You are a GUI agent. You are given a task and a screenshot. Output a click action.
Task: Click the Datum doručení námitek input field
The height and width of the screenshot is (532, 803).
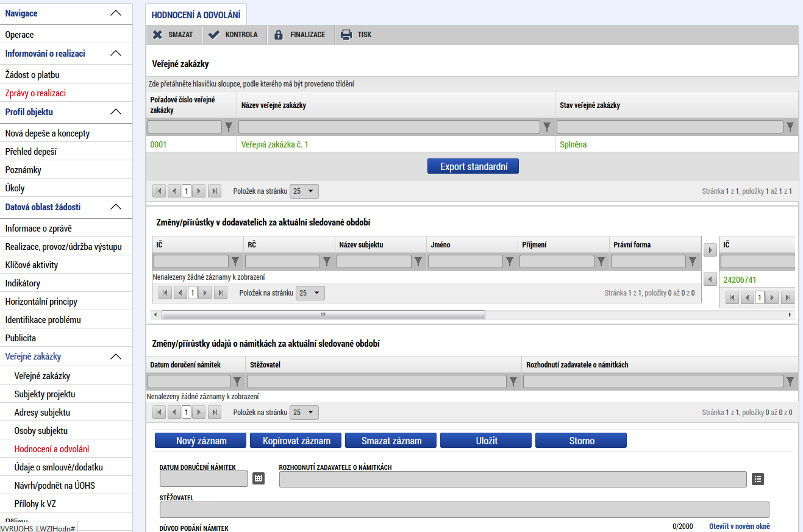pos(204,479)
